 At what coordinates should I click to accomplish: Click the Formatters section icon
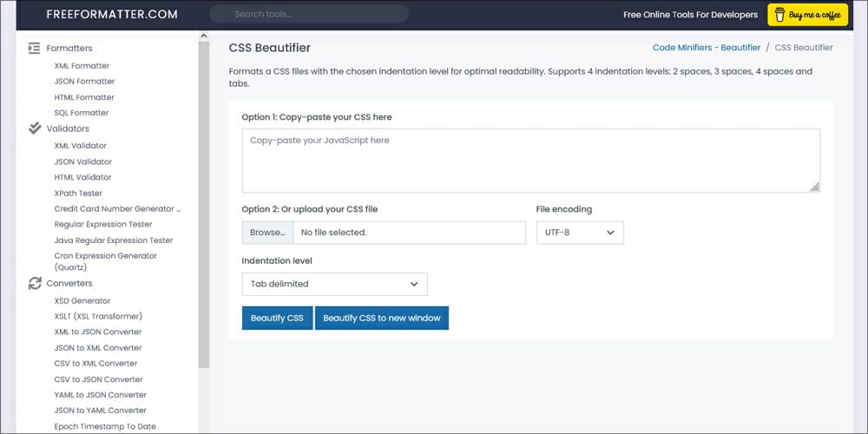35,48
